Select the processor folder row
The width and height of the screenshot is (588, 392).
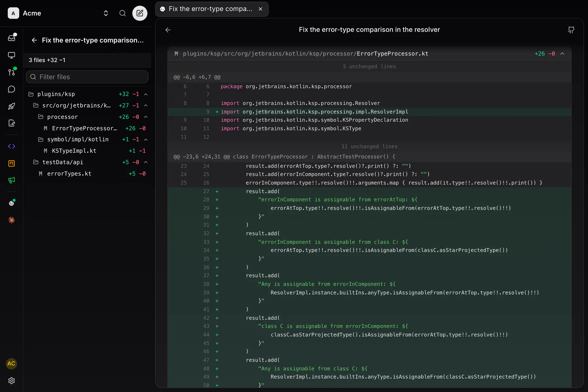point(88,117)
